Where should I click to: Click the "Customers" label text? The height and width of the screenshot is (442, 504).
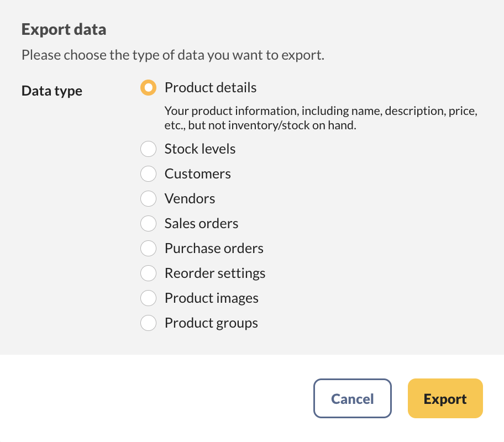point(197,174)
